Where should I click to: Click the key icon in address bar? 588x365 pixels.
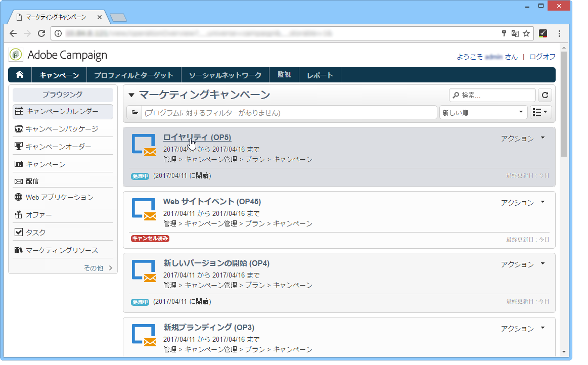(x=504, y=33)
